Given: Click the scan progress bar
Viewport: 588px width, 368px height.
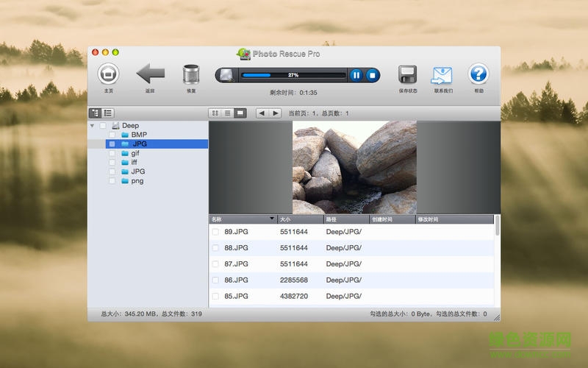Looking at the screenshot, I should coord(293,75).
